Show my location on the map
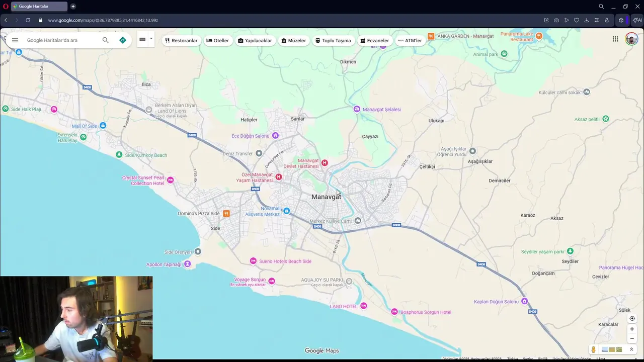This screenshot has width=644, height=362. coord(632,318)
